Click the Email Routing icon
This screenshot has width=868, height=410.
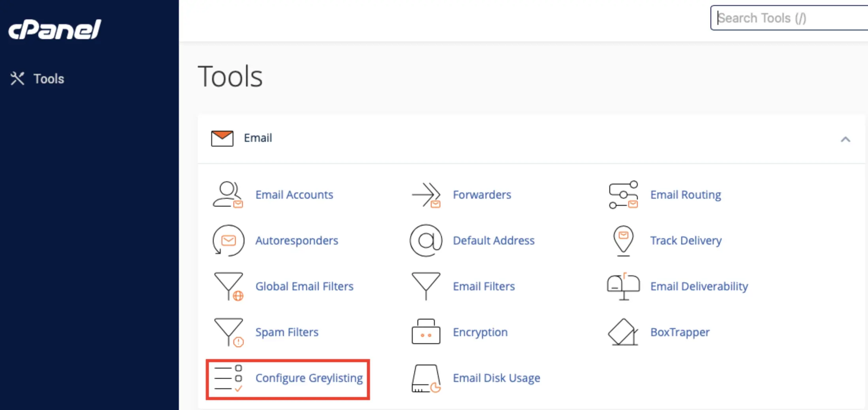coord(624,195)
